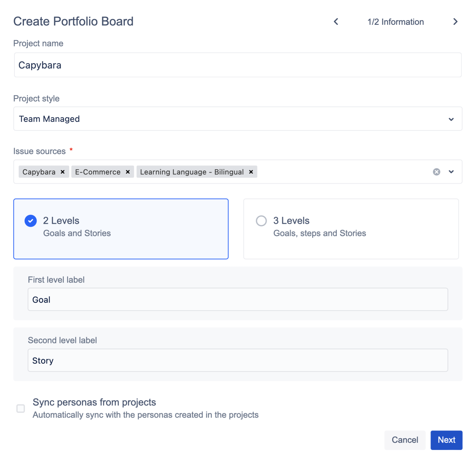Image resolution: width=476 pixels, height=459 pixels.
Task: Focus the Project name input field
Action: point(237,65)
